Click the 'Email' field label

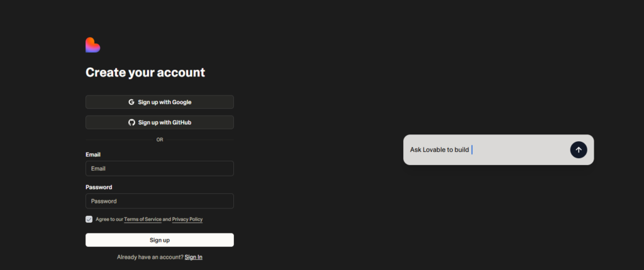tap(93, 154)
